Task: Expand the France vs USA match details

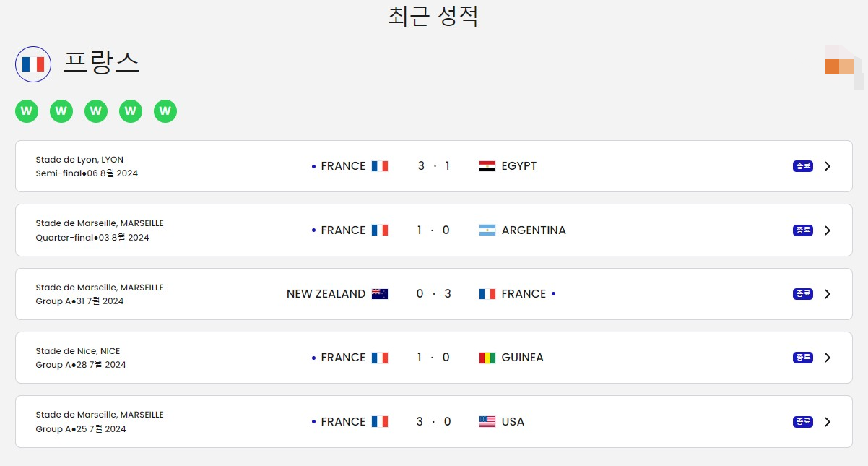Action: point(828,421)
